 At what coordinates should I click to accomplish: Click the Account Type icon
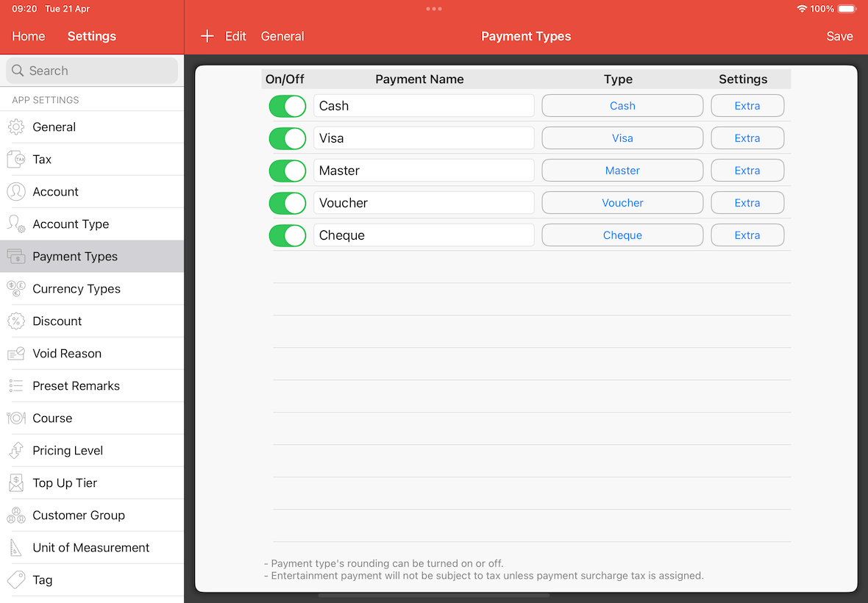click(x=16, y=224)
